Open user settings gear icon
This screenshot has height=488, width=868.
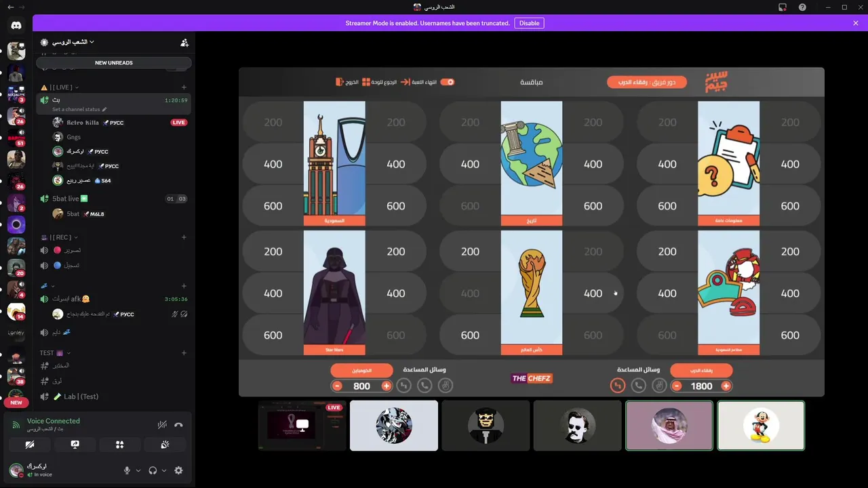(x=178, y=470)
